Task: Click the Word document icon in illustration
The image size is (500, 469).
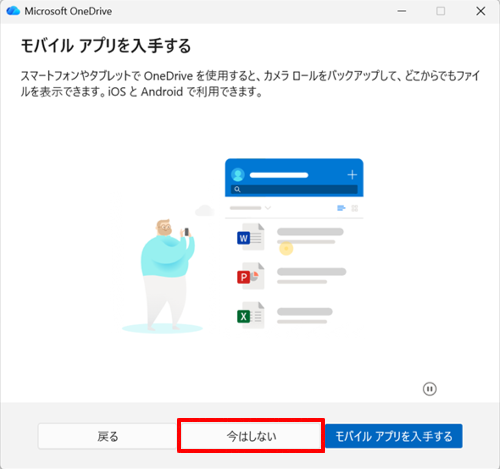Action: [251, 237]
